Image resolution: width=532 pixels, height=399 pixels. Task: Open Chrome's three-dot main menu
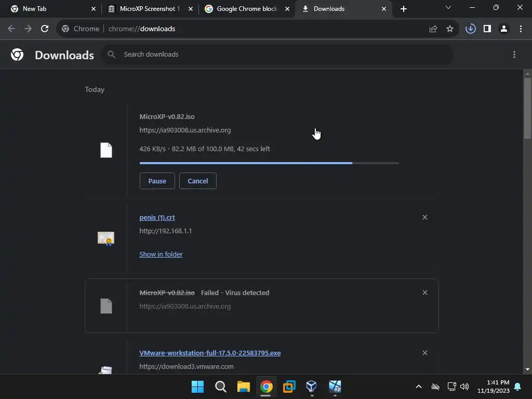pyautogui.click(x=521, y=29)
